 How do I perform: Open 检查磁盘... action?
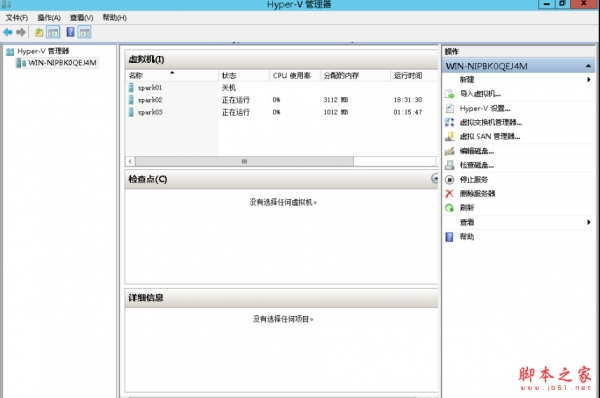pyautogui.click(x=477, y=165)
